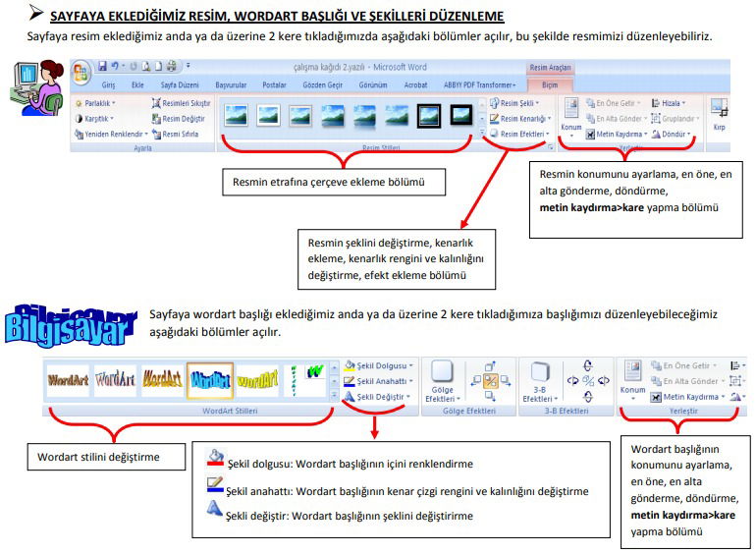The image size is (756, 554).
Task: Toggle 3-B effect on/off center icon
Action: 588,381
